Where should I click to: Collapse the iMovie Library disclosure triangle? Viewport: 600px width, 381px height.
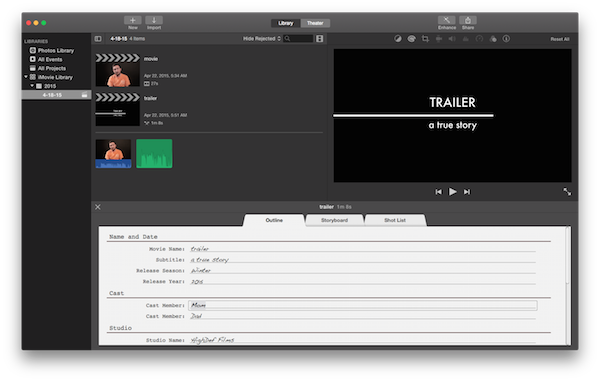click(26, 77)
